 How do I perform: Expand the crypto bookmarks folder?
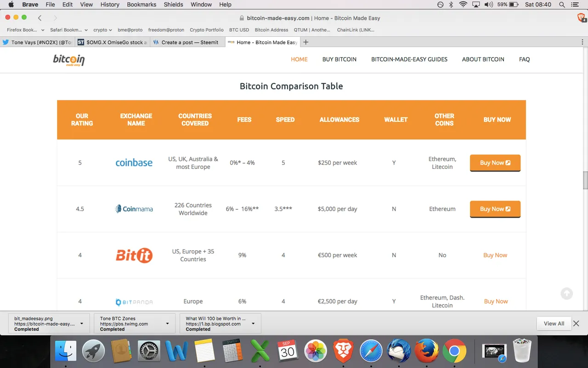click(x=103, y=30)
